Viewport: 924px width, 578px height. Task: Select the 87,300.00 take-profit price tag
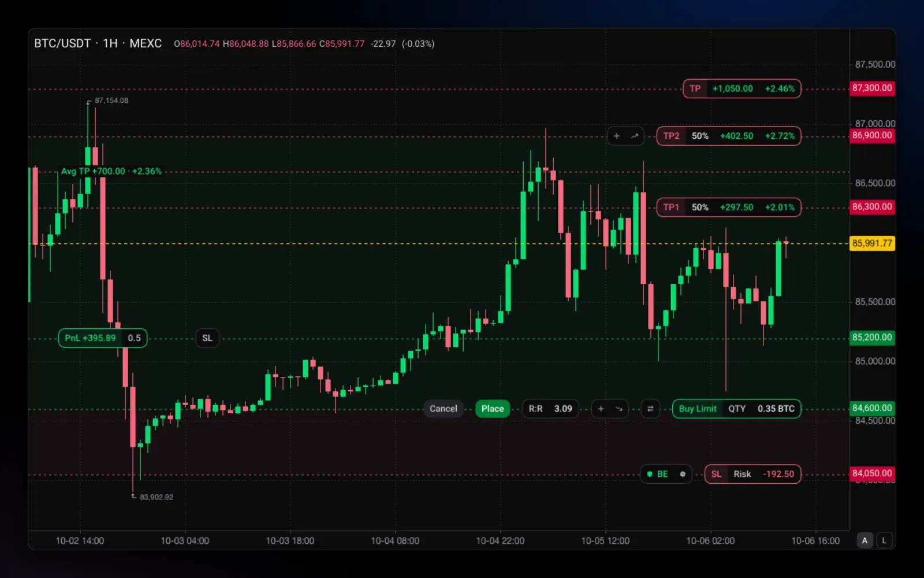(872, 88)
